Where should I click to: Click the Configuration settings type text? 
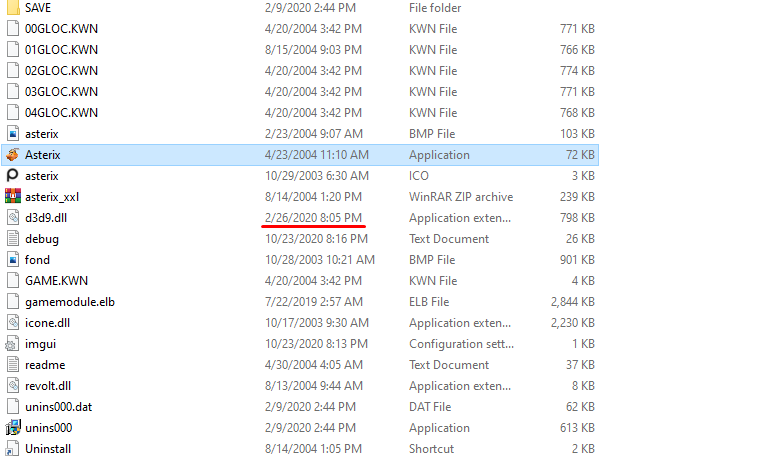pyautogui.click(x=462, y=344)
